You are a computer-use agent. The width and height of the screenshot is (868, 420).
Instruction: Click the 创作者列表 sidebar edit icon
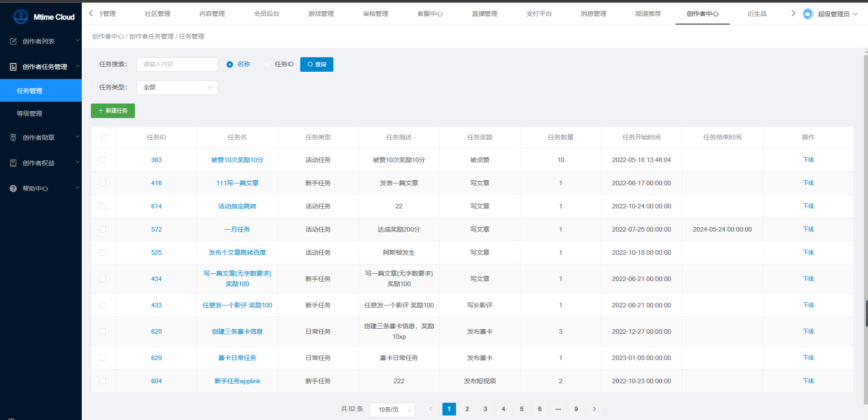[x=13, y=41]
